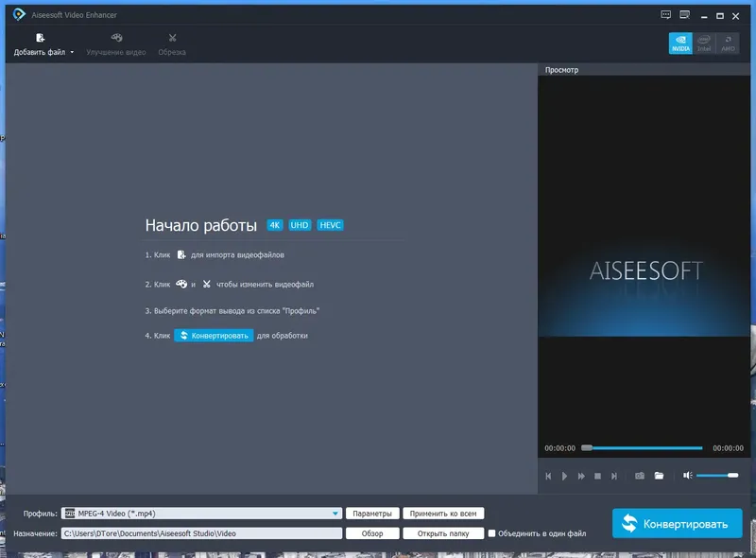This screenshot has height=558, width=756.
Task: Adjust the volume slider
Action: pos(718,476)
